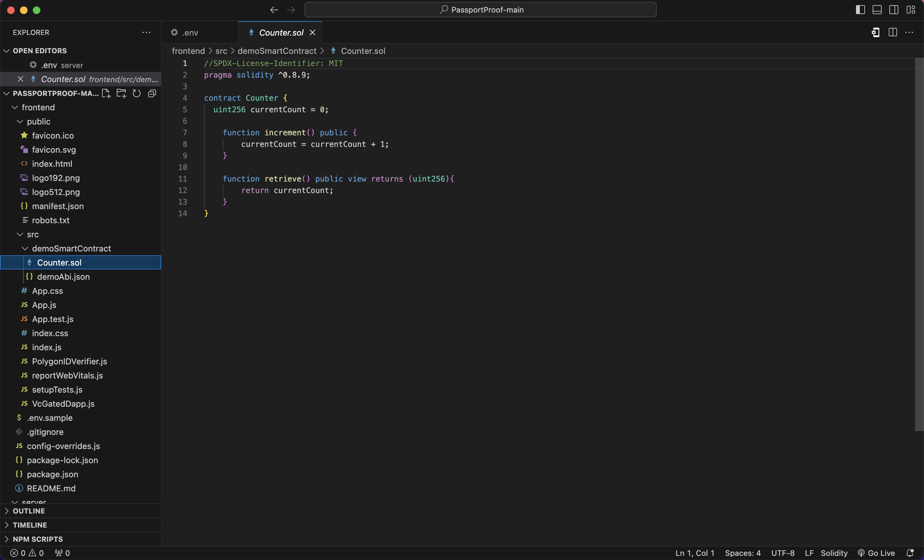Viewport: 924px width, 560px height.
Task: Expand the OUTLINE section
Action: 29,511
